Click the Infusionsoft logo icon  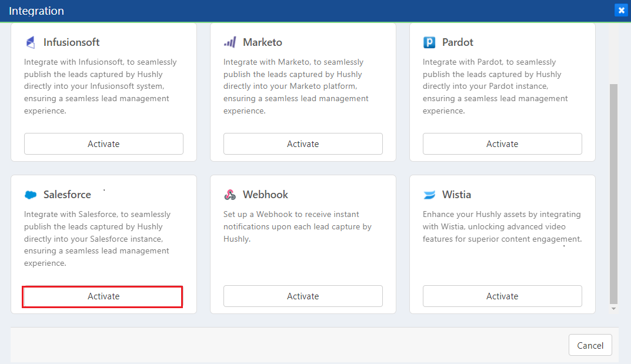pyautogui.click(x=31, y=42)
